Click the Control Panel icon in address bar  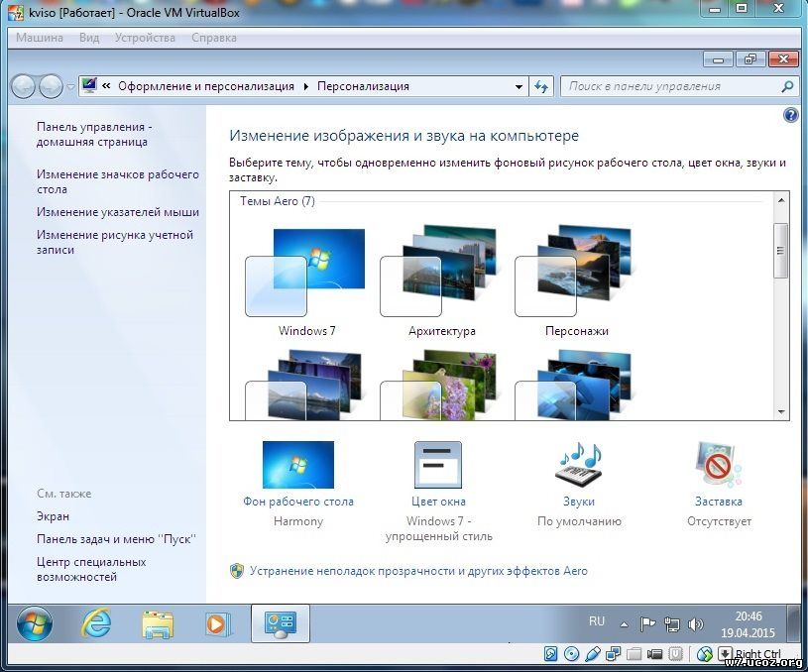tap(89, 85)
